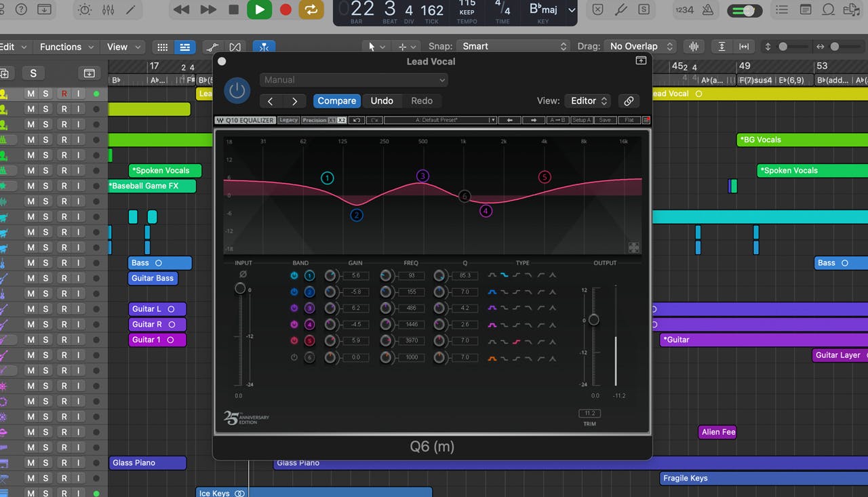
Task: Open the Manual preset dropdown
Action: click(x=353, y=80)
